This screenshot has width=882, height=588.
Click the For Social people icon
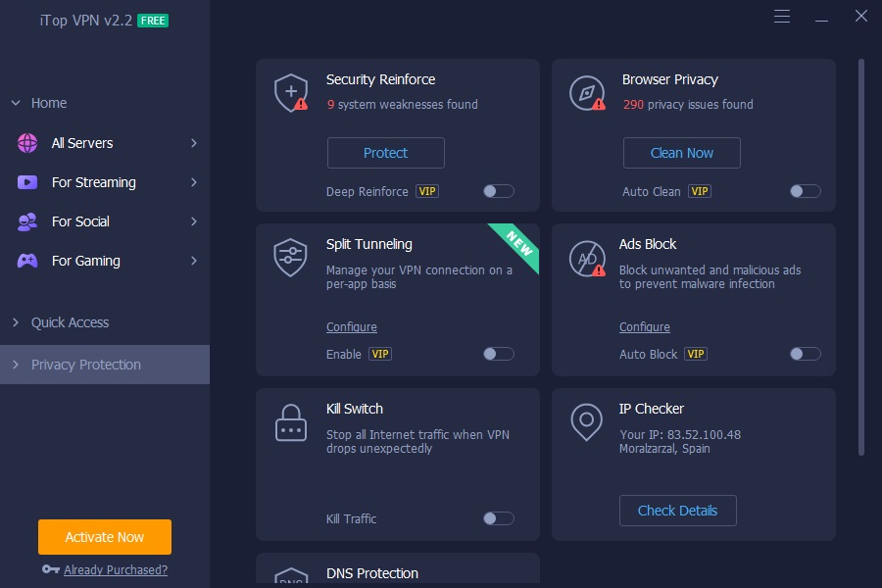click(27, 221)
